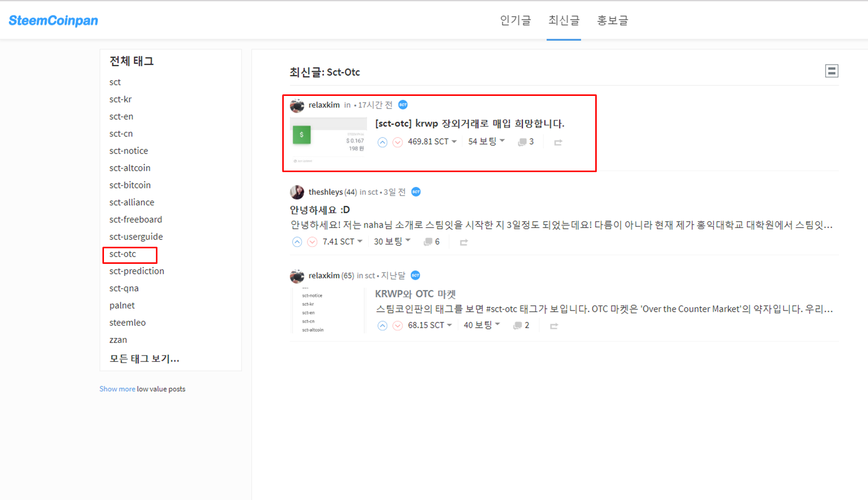Open post titled KRWP와 OTC 마켓
Screen dimensions: 868x500
[x=415, y=294]
